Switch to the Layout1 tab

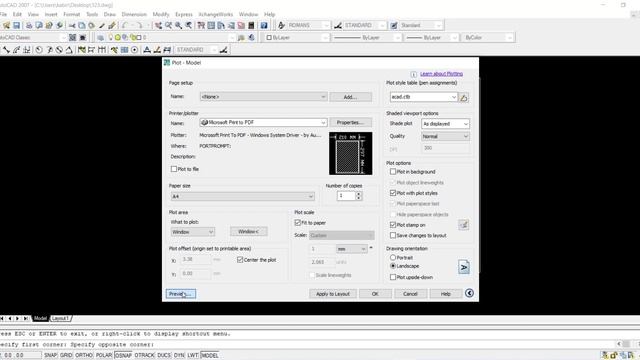pos(61,318)
